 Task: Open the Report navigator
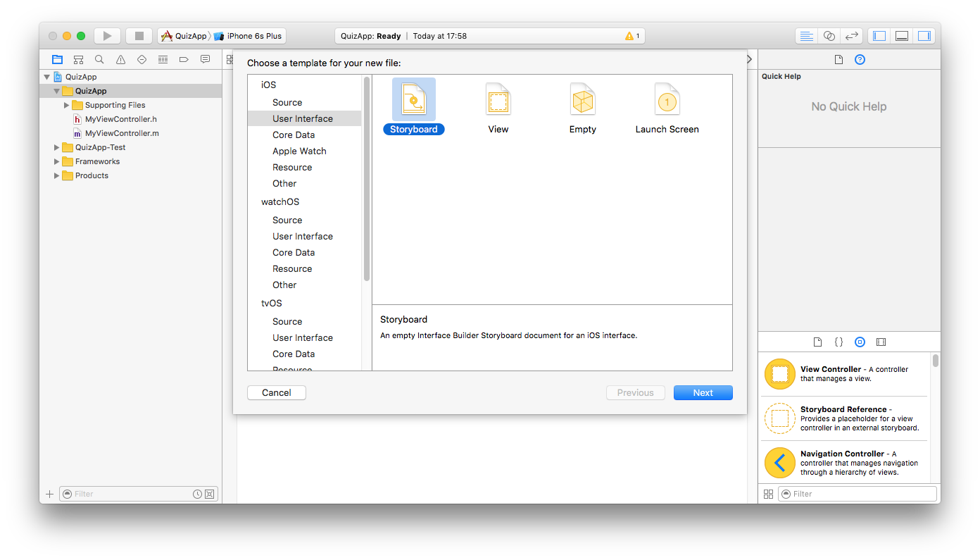[x=205, y=60]
